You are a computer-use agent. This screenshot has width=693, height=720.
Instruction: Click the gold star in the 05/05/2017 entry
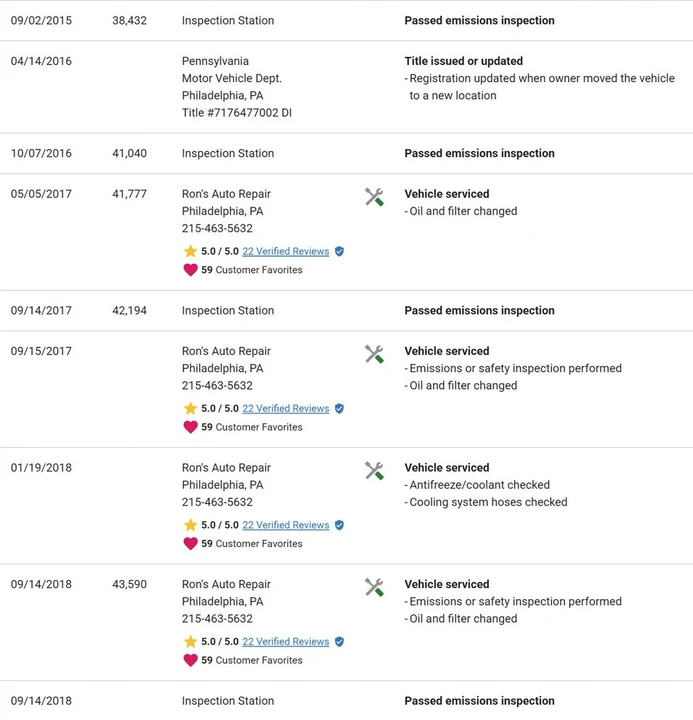[190, 251]
